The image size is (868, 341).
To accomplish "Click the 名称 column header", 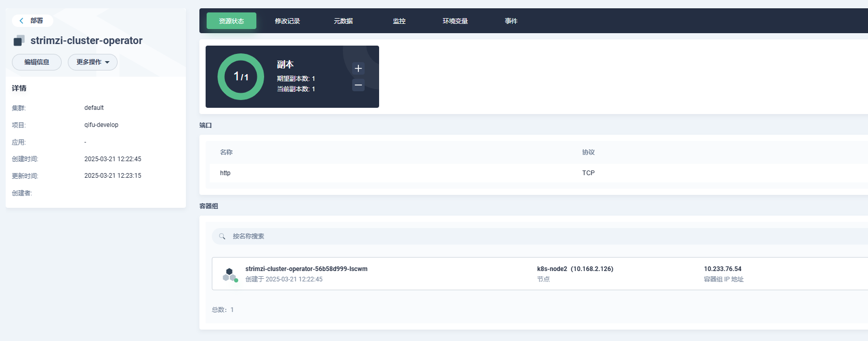I will 226,152.
